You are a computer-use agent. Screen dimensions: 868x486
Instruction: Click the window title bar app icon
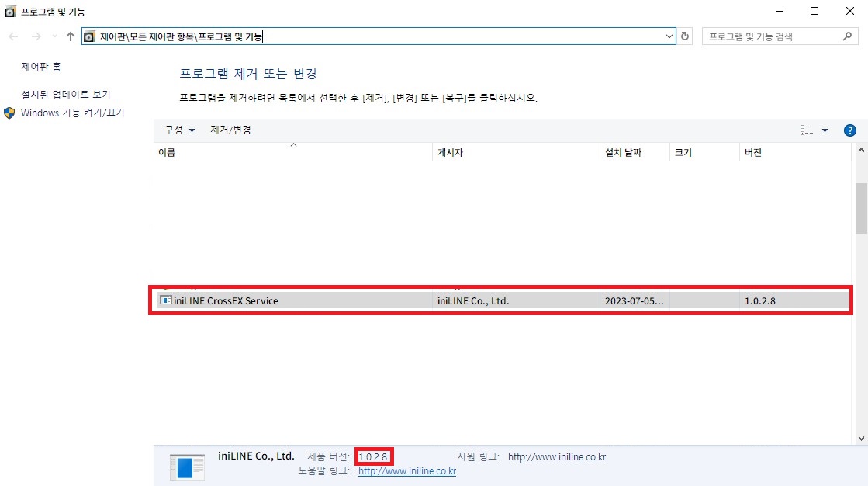(10, 11)
